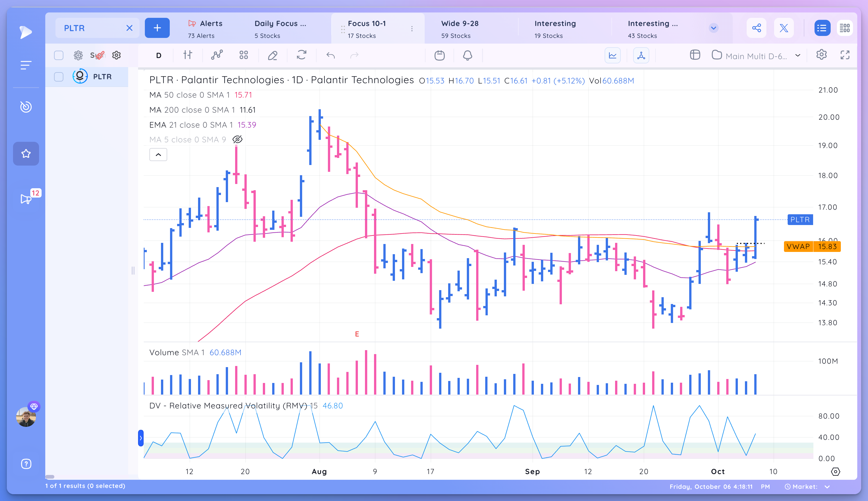Image resolution: width=868 pixels, height=501 pixels.
Task: Open the sidebar menu lines icon
Action: (x=26, y=65)
